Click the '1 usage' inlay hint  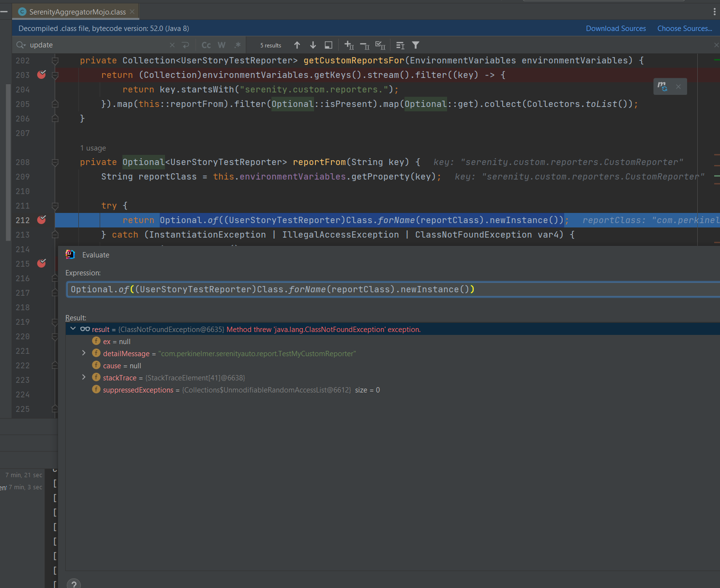pyautogui.click(x=93, y=148)
